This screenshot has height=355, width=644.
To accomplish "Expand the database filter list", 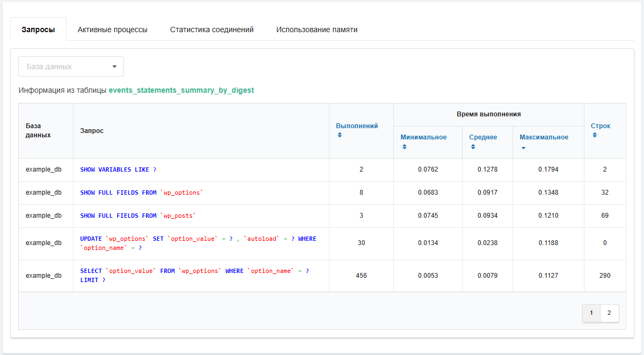I will click(x=71, y=66).
